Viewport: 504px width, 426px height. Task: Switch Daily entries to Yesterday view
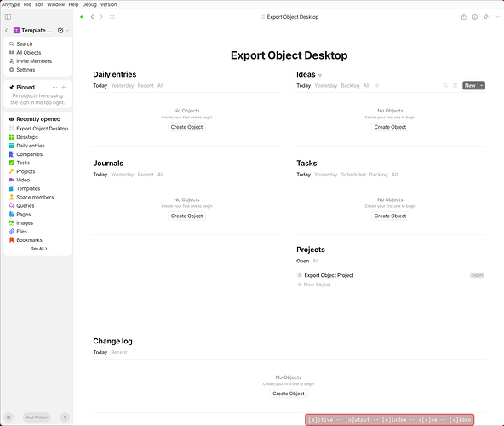pyautogui.click(x=123, y=85)
